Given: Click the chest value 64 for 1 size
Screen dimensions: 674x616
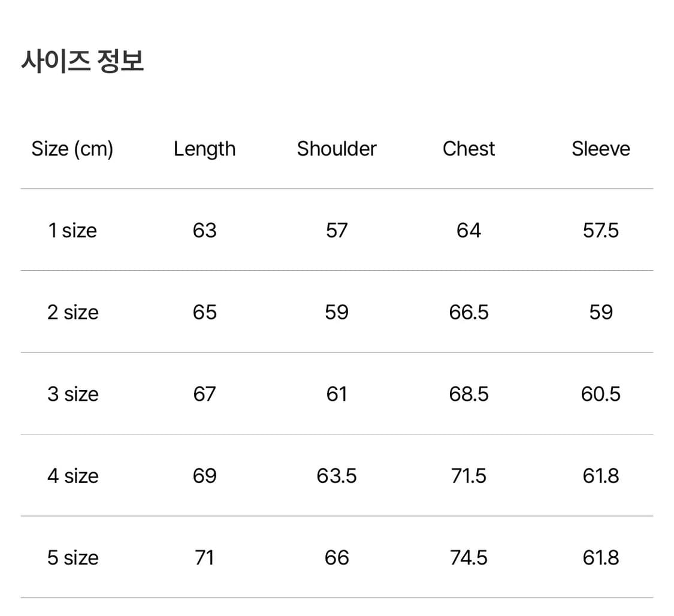Looking at the screenshot, I should [469, 230].
